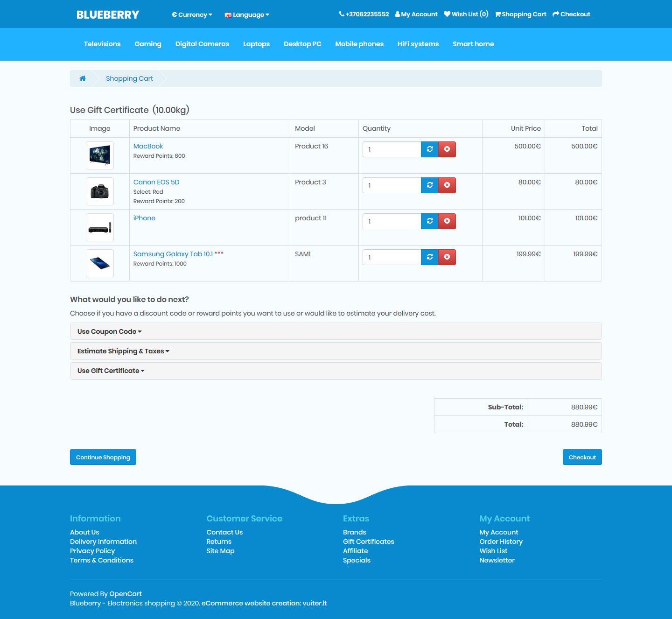Open Contact Us footer link
Screen dimensions: 672x619
[224, 532]
